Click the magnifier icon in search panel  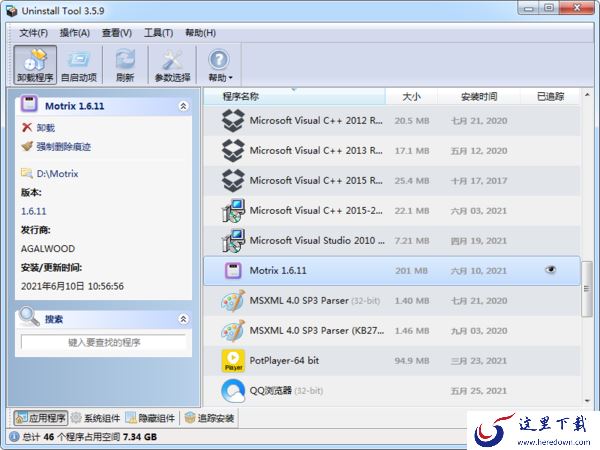[x=29, y=317]
